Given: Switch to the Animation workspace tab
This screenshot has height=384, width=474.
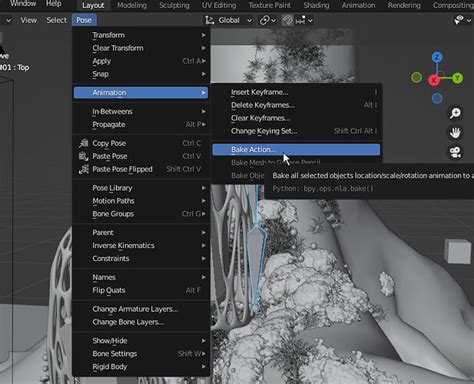Looking at the screenshot, I should (x=359, y=5).
